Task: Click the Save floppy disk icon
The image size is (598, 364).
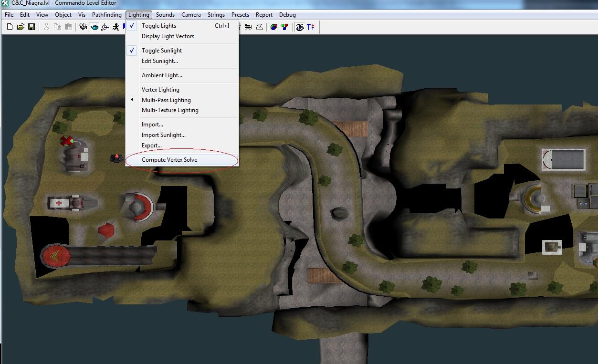Action: click(31, 27)
